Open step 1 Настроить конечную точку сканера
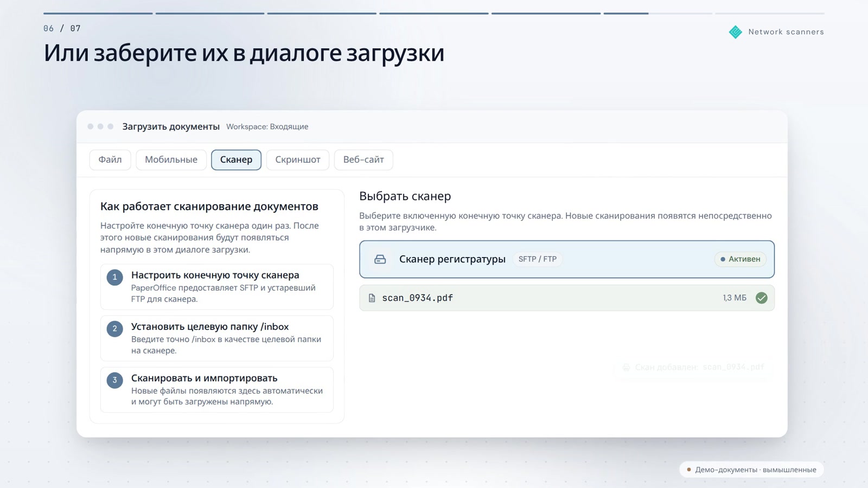The image size is (868, 488). tap(217, 287)
